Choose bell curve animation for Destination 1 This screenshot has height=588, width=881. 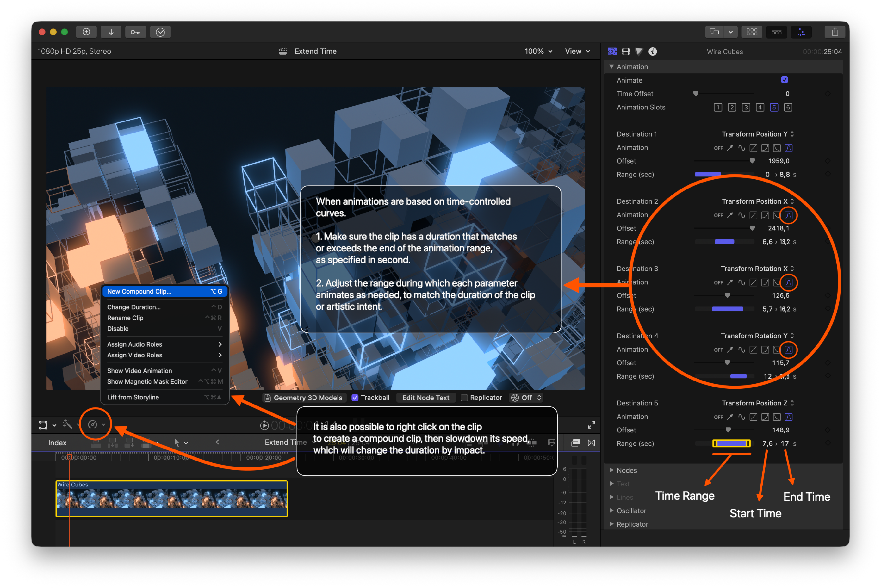click(x=789, y=148)
